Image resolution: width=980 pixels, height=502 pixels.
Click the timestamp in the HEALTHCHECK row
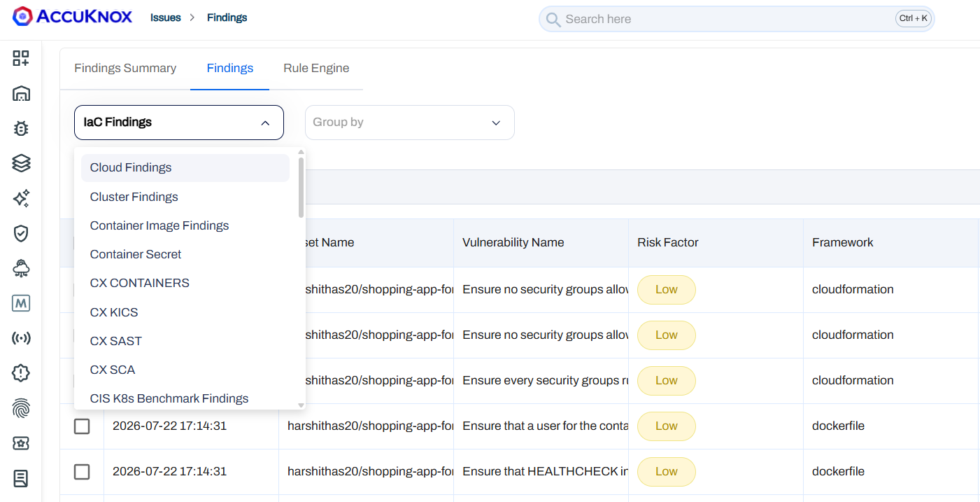(x=169, y=471)
